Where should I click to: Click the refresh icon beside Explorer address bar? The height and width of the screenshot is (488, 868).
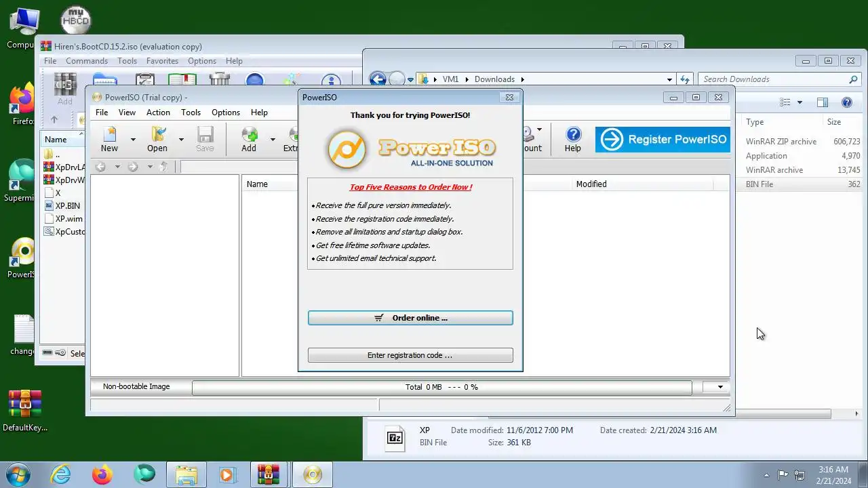(x=685, y=79)
